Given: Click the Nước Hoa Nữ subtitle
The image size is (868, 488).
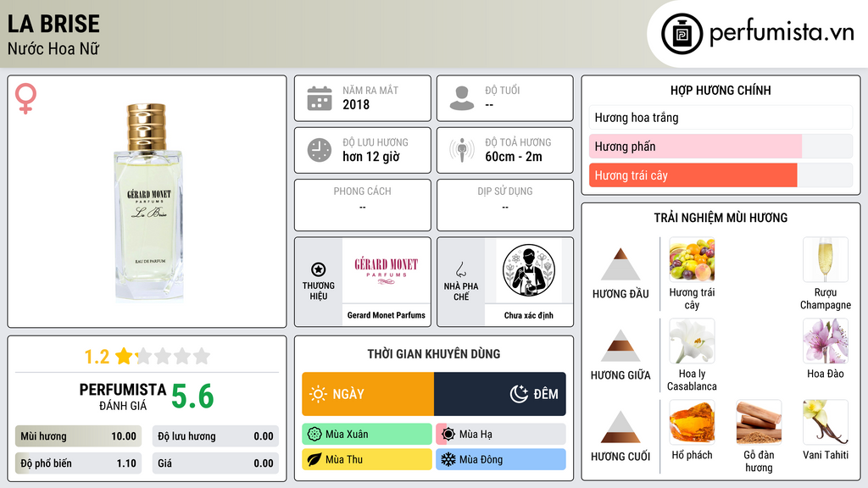Looking at the screenshot, I should [x=53, y=48].
